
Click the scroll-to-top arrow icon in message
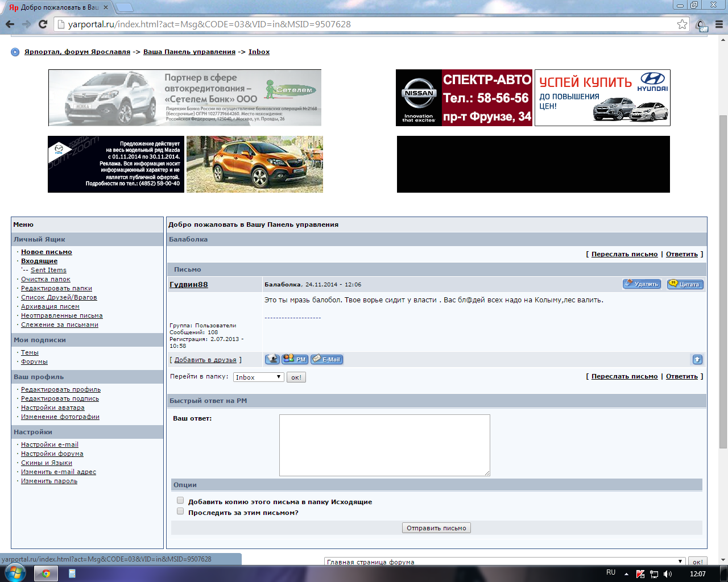tap(697, 359)
